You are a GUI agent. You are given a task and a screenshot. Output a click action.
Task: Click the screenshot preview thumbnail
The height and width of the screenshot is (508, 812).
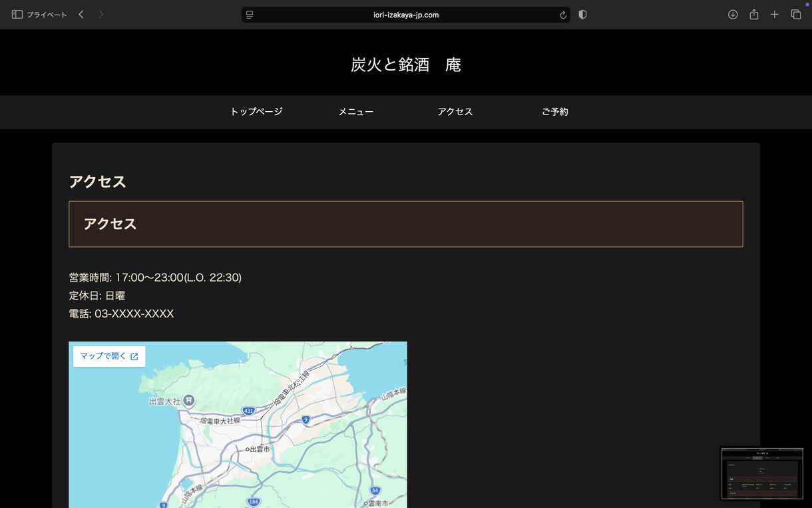click(x=762, y=473)
